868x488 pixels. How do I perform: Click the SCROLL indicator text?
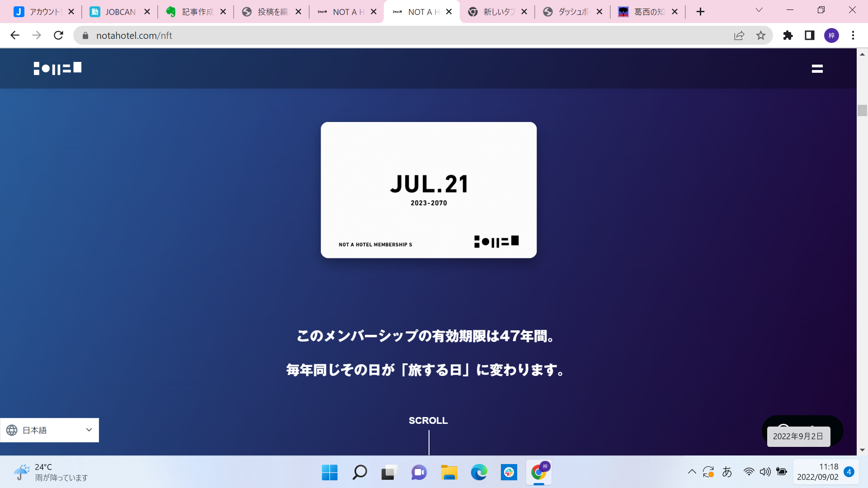pos(428,420)
